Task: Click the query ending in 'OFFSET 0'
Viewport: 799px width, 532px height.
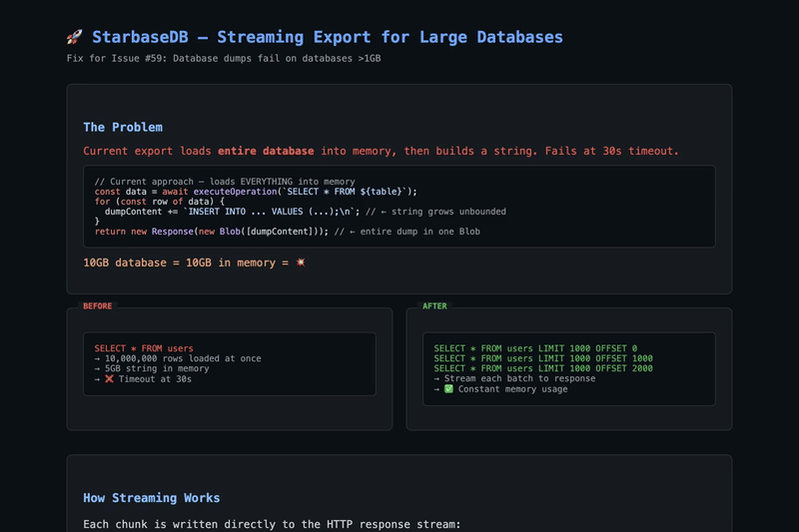Action: click(x=535, y=348)
